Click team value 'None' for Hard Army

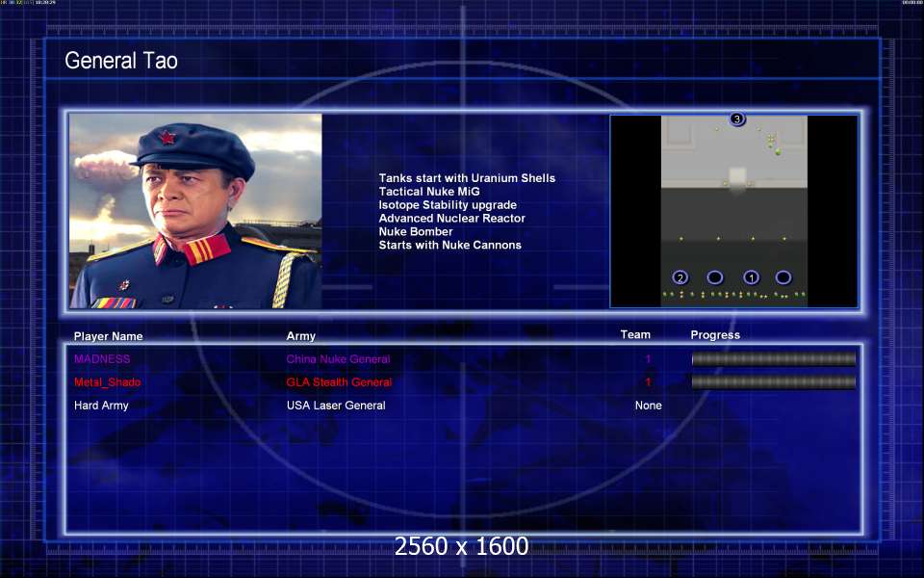tap(648, 406)
